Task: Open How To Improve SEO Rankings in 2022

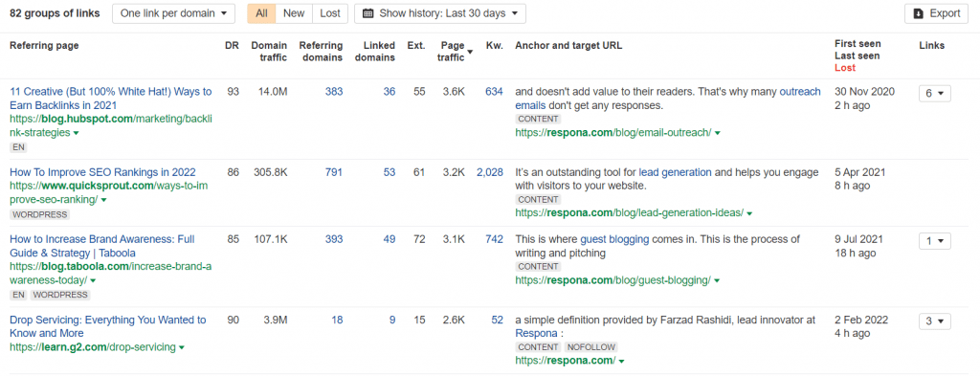Action: click(x=102, y=172)
